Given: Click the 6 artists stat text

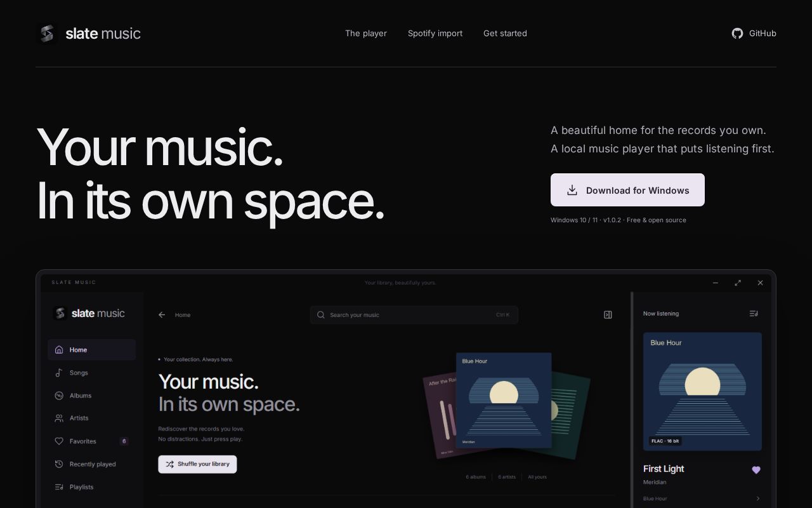Looking at the screenshot, I should 507,477.
